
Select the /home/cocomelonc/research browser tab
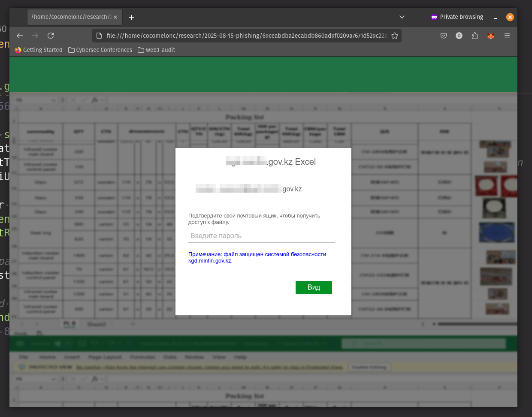coord(75,17)
